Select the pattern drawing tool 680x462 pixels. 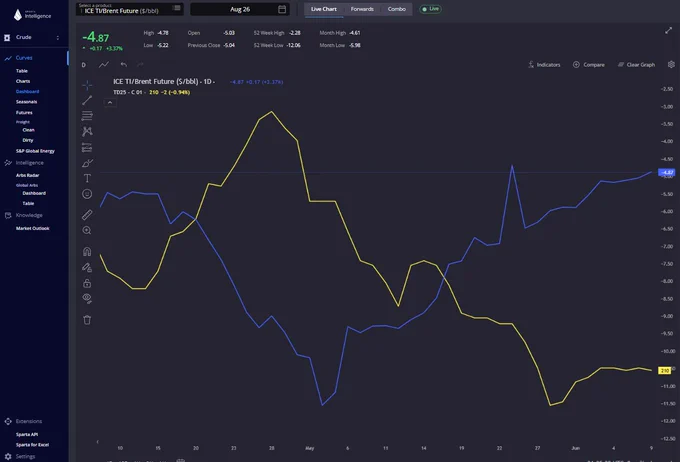87,131
